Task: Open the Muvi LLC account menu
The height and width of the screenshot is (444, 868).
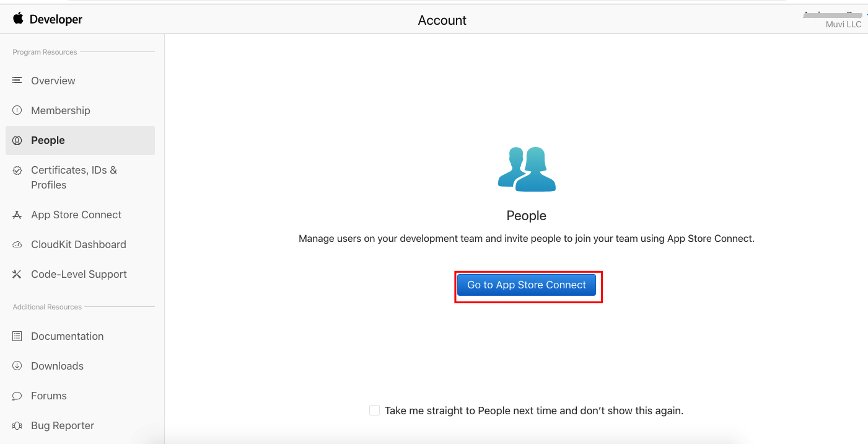Action: [x=843, y=25]
